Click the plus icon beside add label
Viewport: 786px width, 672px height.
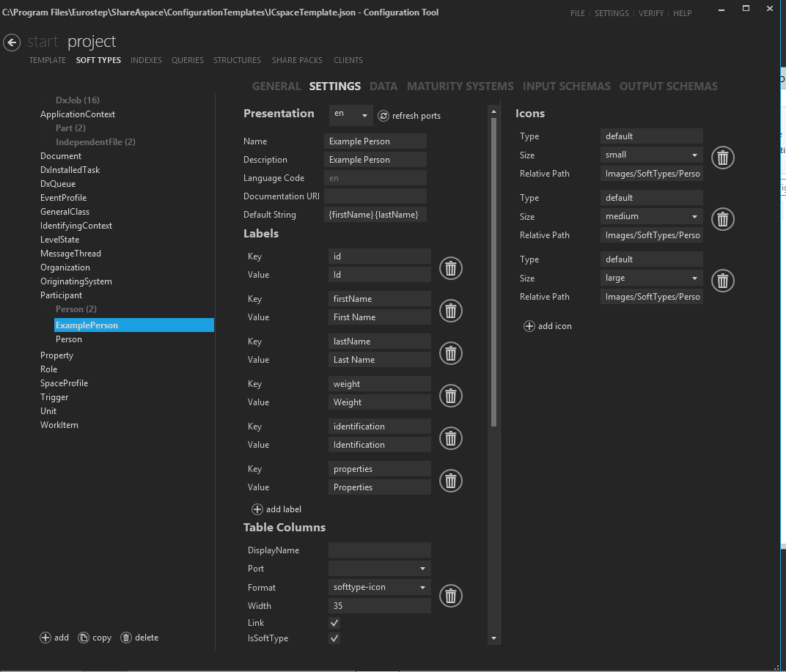tap(257, 509)
